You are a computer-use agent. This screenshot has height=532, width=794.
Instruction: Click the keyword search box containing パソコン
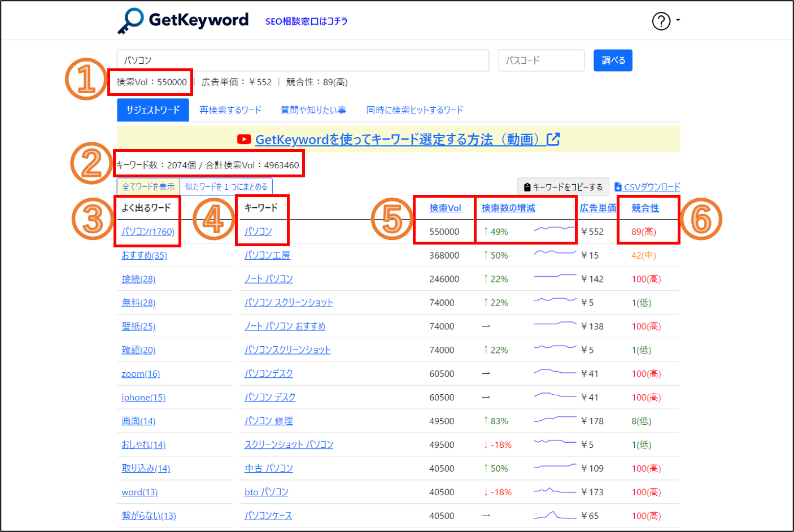(303, 60)
